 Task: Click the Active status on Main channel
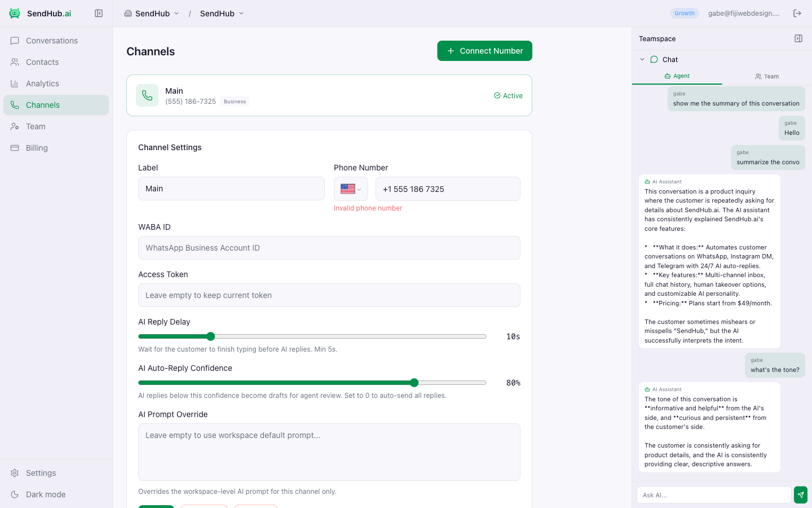pos(508,96)
